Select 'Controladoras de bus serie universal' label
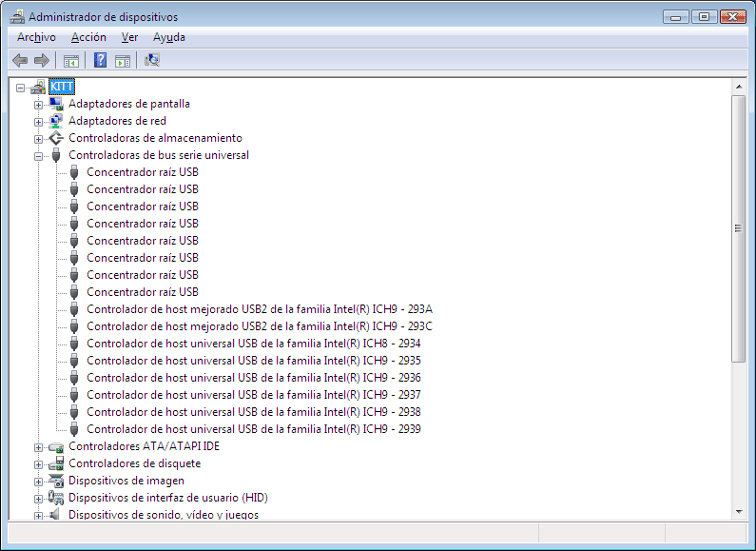The height and width of the screenshot is (551, 756). (x=159, y=155)
